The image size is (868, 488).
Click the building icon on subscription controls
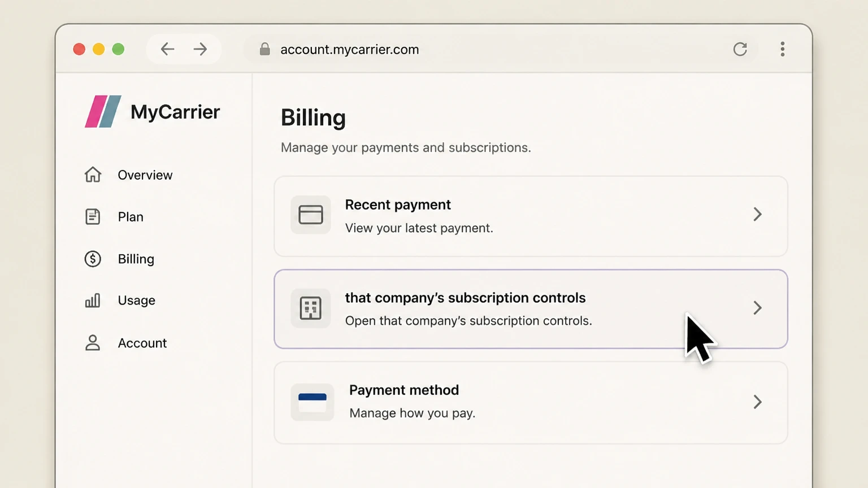[311, 308]
